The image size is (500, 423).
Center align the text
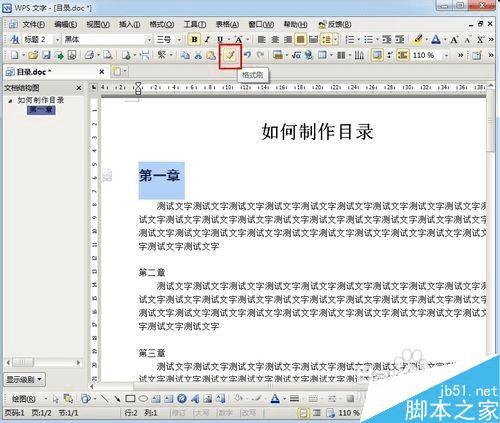pos(275,40)
